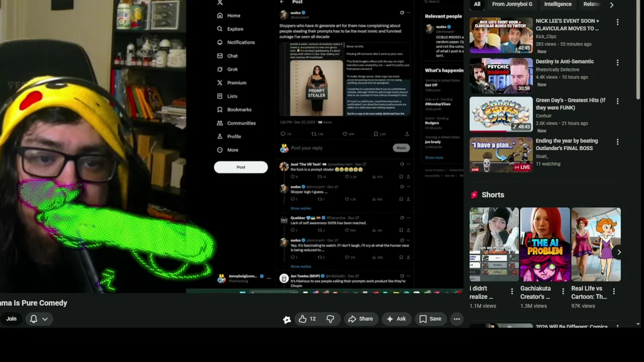Open Home in the X sidebar
644x362 pixels.
tap(228, 16)
